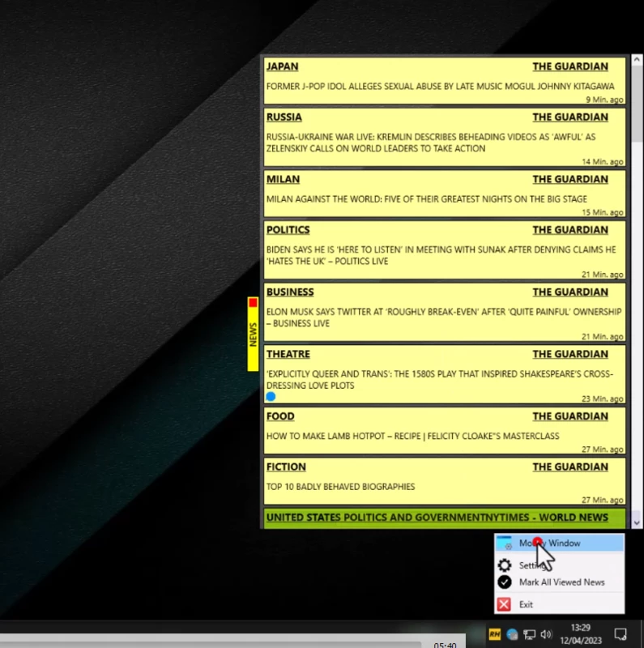Click The Guardian source on Theatre item
This screenshot has width=644, height=648.
(x=570, y=354)
